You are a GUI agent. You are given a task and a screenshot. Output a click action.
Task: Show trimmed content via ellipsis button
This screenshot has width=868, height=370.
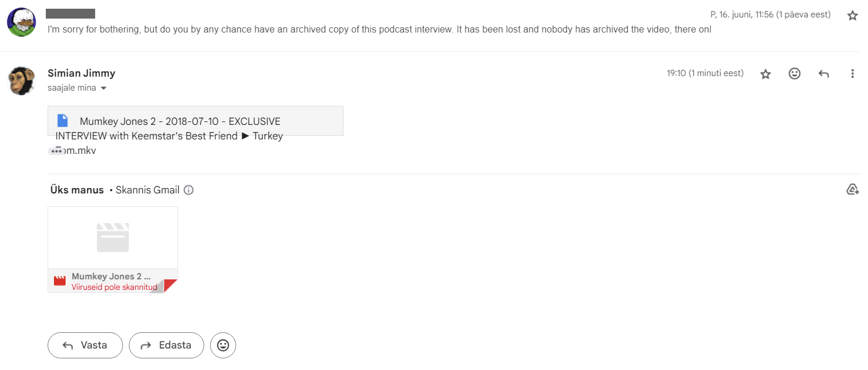(x=56, y=150)
